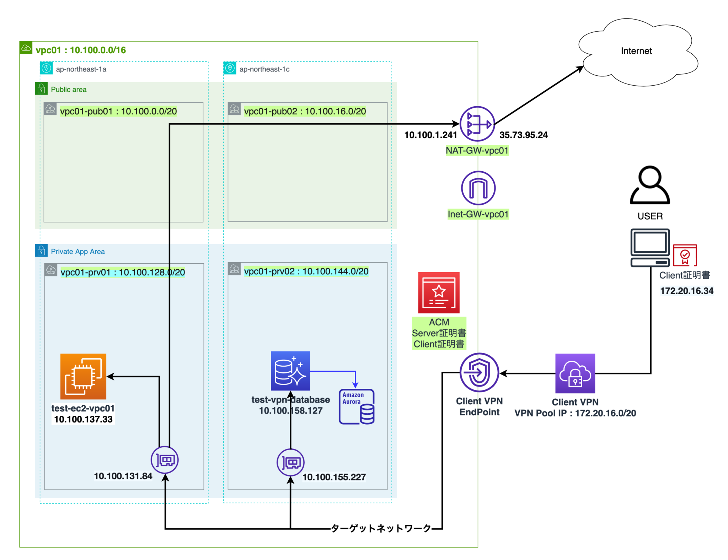728x560 pixels.
Task: Click the vpc01 : 10.100.0.0/16 label
Action: coord(81,50)
